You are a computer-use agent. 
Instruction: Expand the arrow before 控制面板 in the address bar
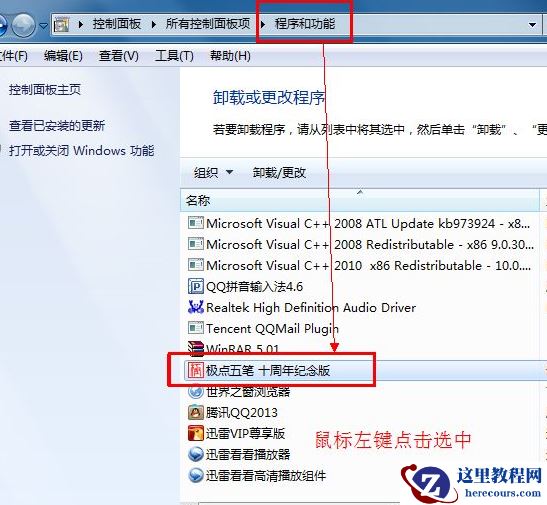click(x=81, y=24)
